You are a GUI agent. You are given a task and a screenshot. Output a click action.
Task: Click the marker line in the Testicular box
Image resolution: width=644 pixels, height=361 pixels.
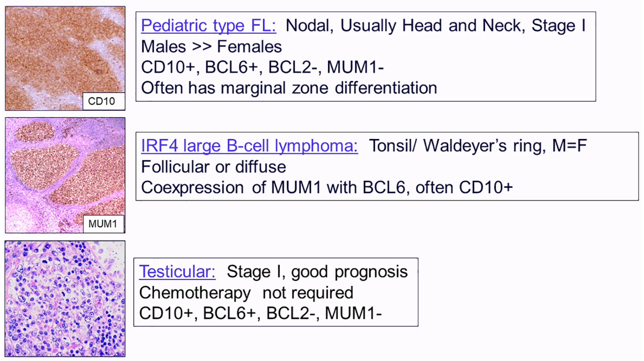pyautogui.click(x=260, y=313)
